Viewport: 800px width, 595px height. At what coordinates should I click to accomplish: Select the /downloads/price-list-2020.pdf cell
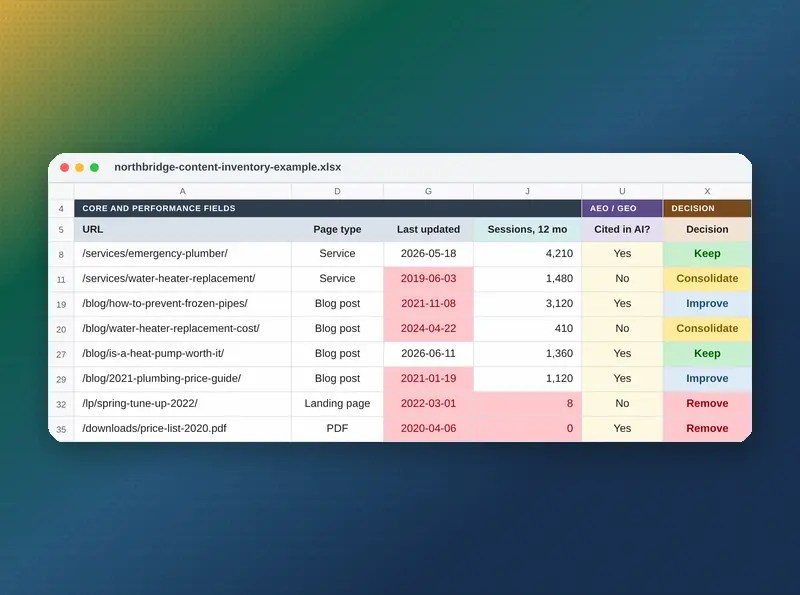[x=183, y=429]
